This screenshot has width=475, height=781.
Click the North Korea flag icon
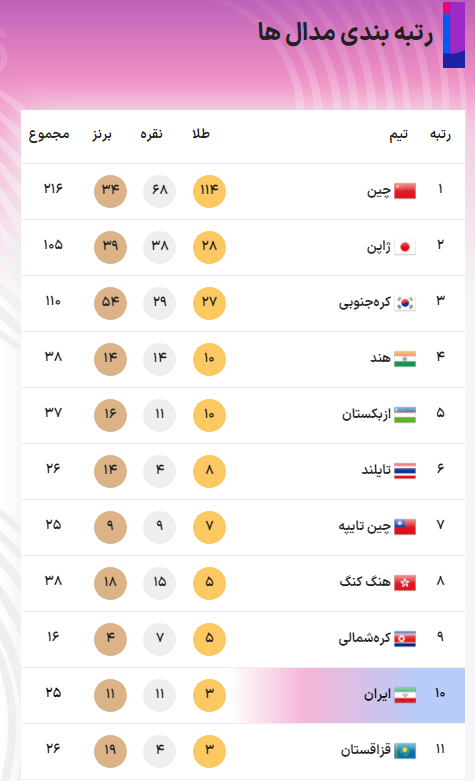[405, 639]
